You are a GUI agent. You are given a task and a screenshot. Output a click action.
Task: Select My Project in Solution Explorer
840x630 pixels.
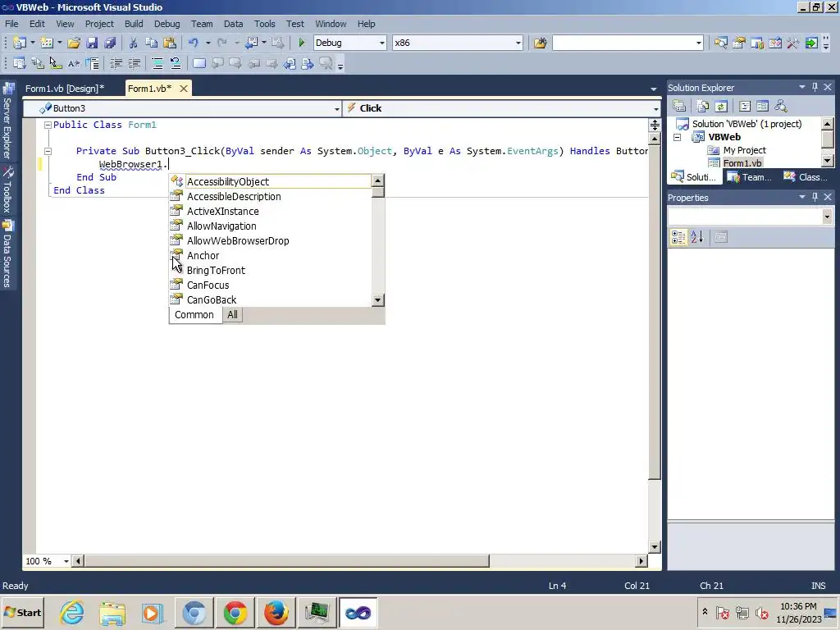[x=744, y=150]
